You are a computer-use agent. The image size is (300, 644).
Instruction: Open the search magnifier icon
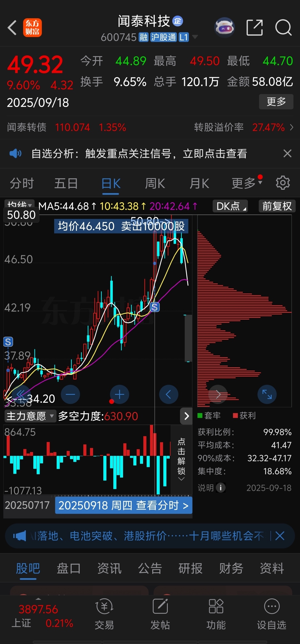coord(283,28)
